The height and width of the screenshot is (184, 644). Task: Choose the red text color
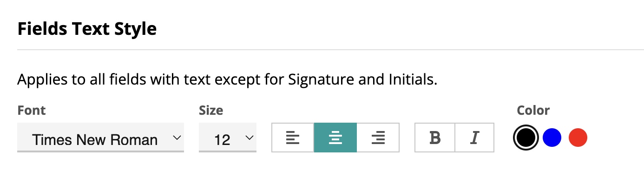click(578, 138)
